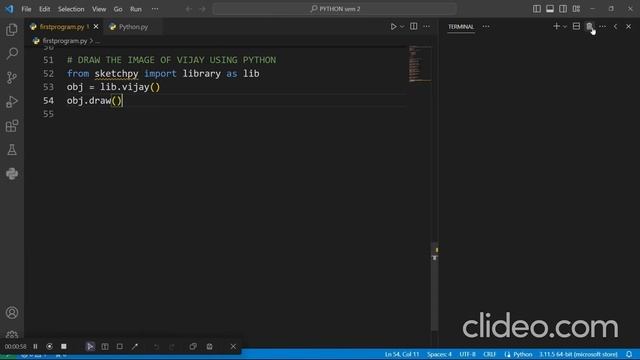Toggle the primary side bar layout icon
Viewport: 640px width, 360px height.
tap(537, 9)
